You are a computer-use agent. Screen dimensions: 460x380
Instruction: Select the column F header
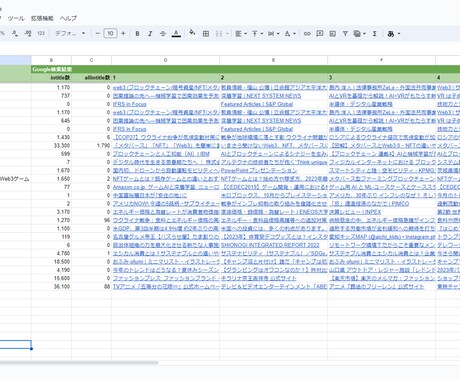click(x=381, y=60)
